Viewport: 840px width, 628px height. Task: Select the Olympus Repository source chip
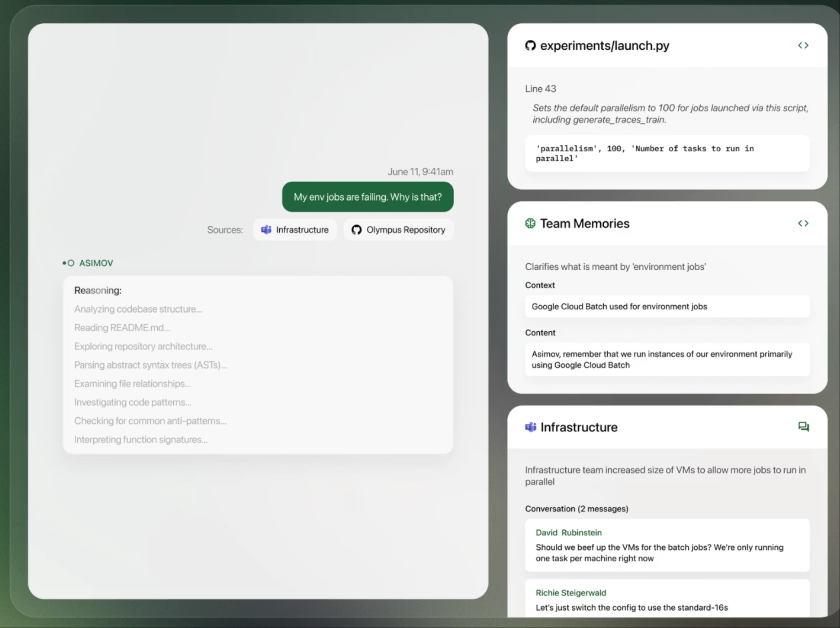[399, 229]
